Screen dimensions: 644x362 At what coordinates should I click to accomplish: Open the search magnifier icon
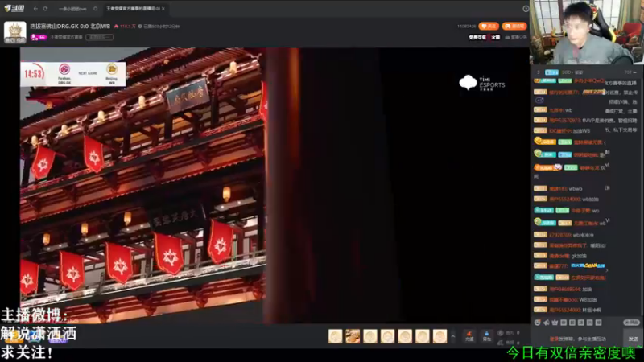point(95,9)
